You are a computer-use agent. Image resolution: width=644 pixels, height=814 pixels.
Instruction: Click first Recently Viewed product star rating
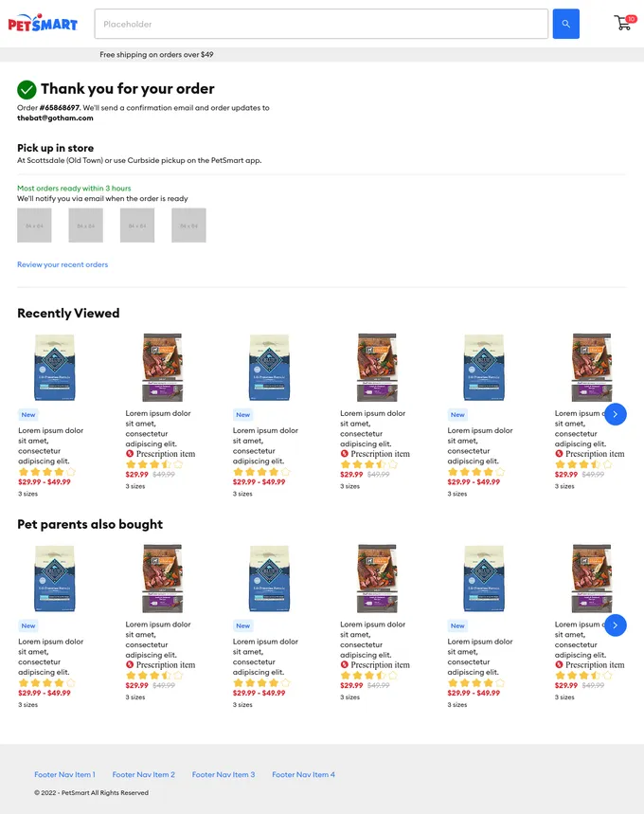(46, 472)
